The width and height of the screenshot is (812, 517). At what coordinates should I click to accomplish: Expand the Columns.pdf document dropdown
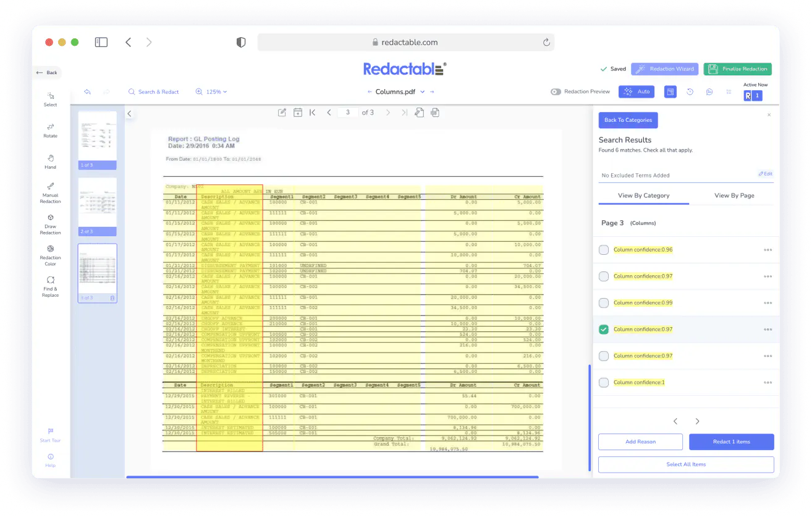[423, 92]
